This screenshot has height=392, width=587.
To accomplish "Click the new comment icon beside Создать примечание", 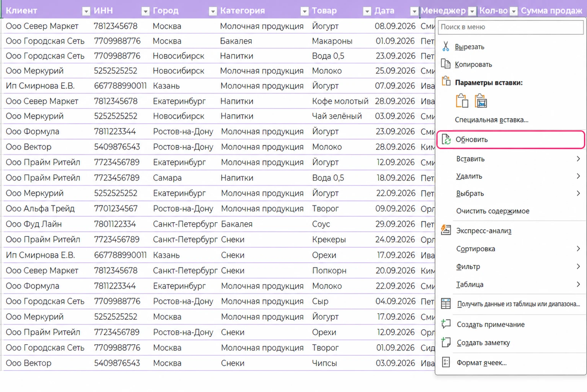I will coord(446,324).
